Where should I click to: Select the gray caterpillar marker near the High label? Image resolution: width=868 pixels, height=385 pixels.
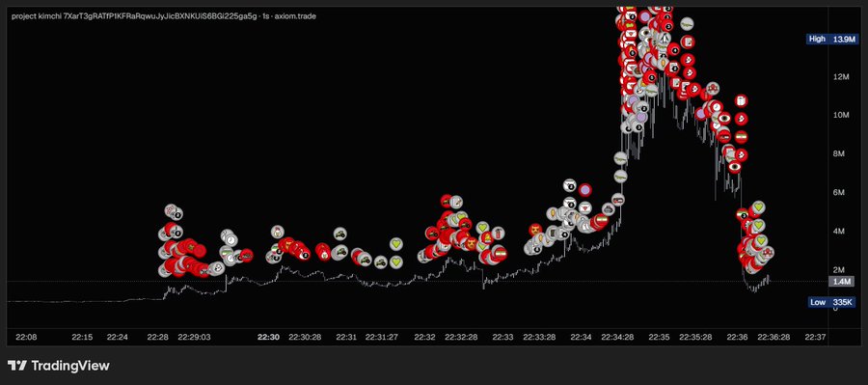(687, 24)
